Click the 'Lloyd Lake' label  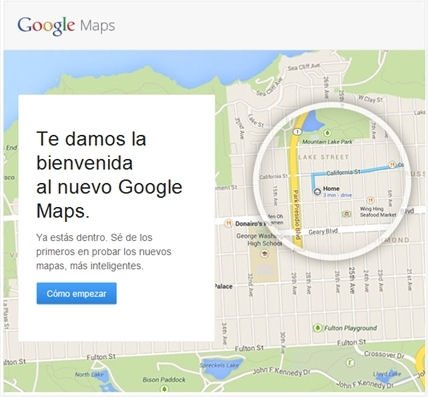pos(387,374)
